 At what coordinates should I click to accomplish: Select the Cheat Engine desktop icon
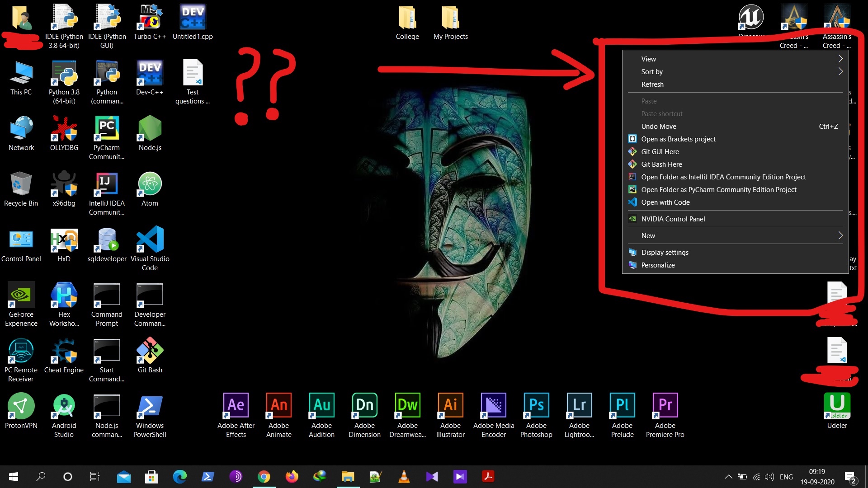64,351
